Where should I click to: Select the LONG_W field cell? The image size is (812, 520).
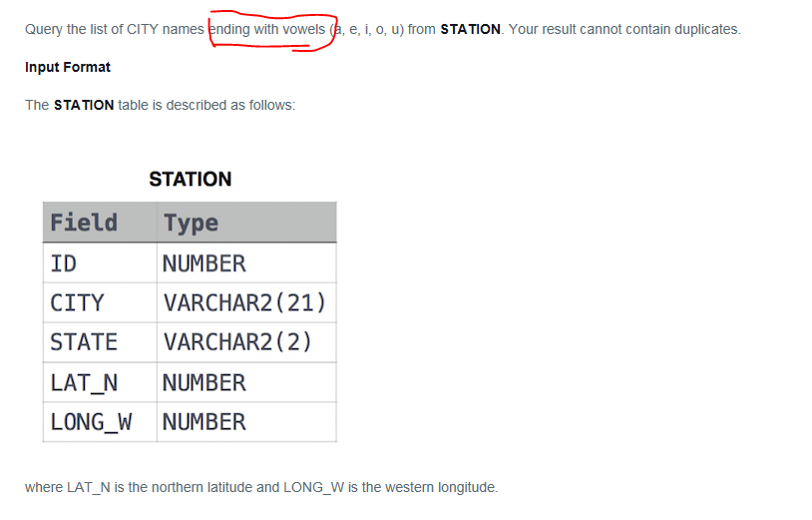click(x=100, y=422)
